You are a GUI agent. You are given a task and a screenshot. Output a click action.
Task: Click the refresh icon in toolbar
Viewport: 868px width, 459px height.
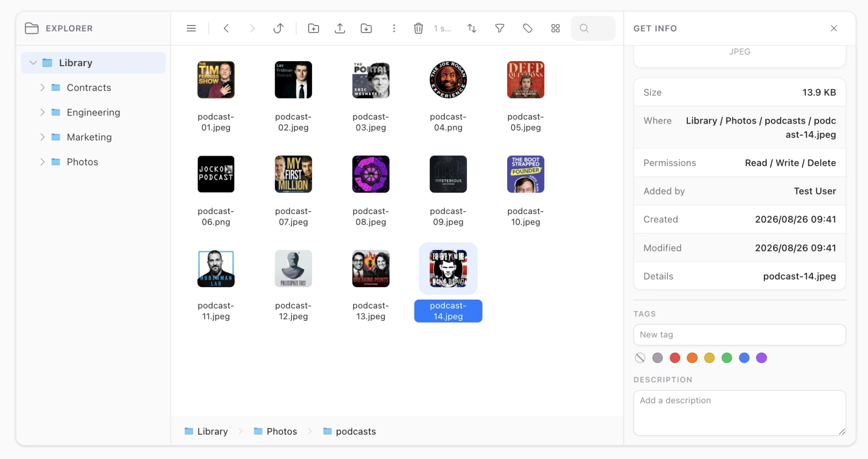(278, 28)
